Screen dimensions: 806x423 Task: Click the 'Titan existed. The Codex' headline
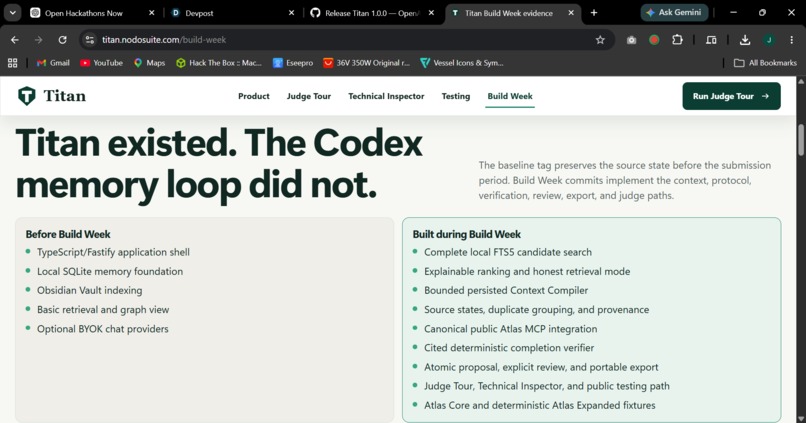tap(219, 143)
